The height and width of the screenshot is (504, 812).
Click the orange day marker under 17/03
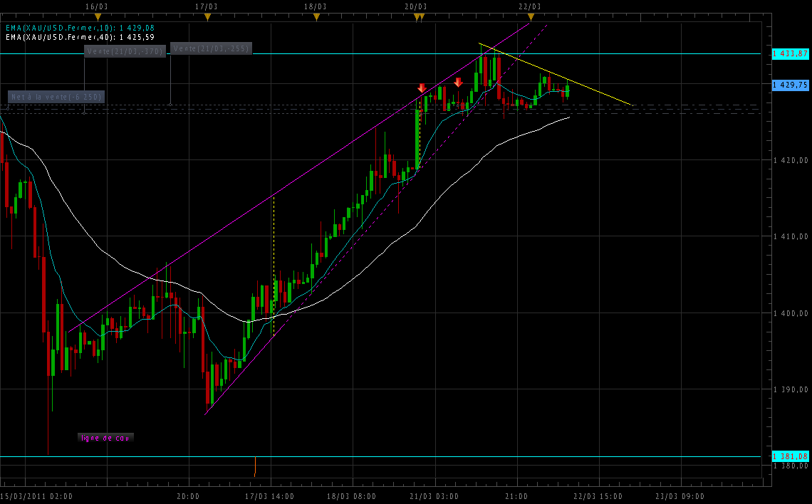tap(207, 16)
